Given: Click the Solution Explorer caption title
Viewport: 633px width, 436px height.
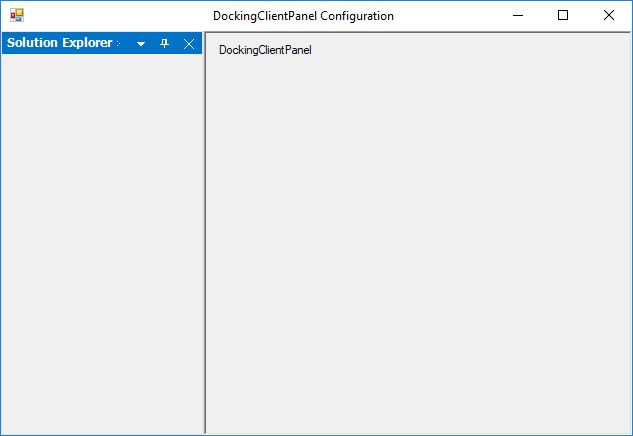Looking at the screenshot, I should tap(59, 43).
